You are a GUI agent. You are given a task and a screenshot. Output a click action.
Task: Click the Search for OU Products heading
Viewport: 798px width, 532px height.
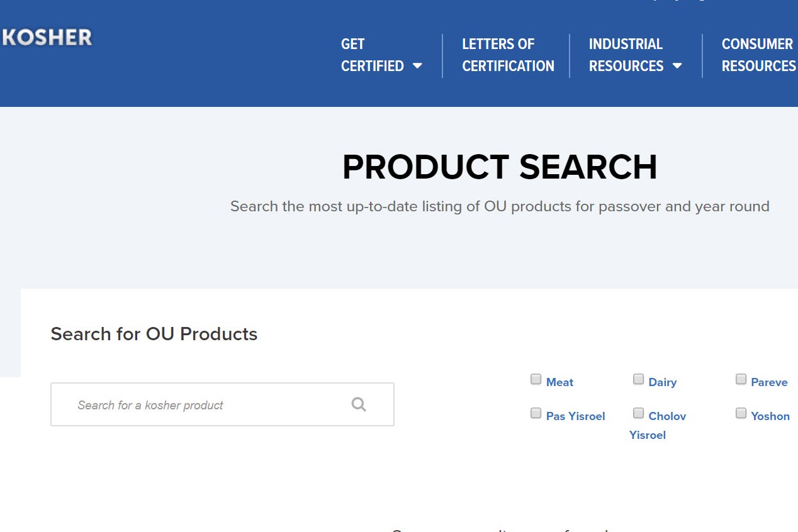point(154,334)
